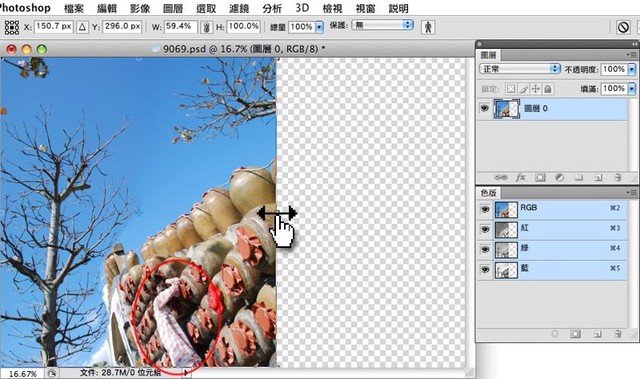Open the 視窗 menu
The image size is (640, 379).
click(365, 8)
